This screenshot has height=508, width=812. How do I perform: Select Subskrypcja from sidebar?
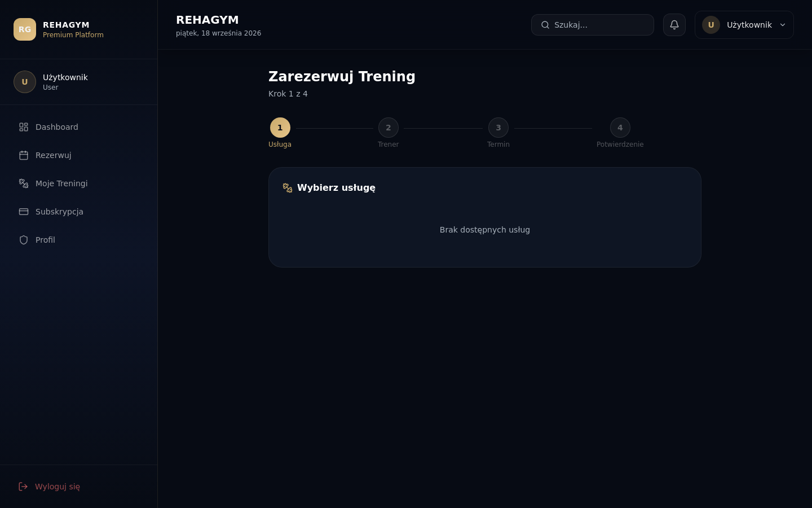click(78, 212)
